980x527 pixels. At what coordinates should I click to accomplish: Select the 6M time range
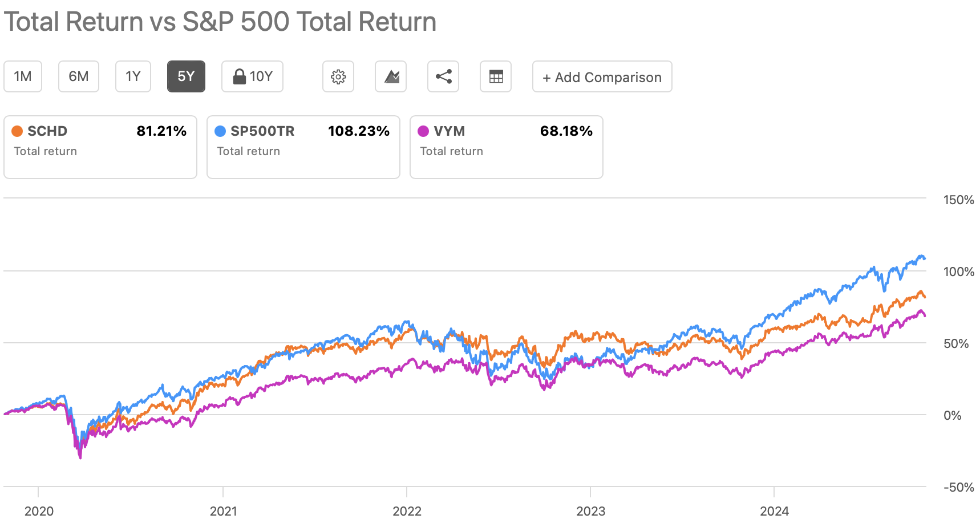(79, 76)
